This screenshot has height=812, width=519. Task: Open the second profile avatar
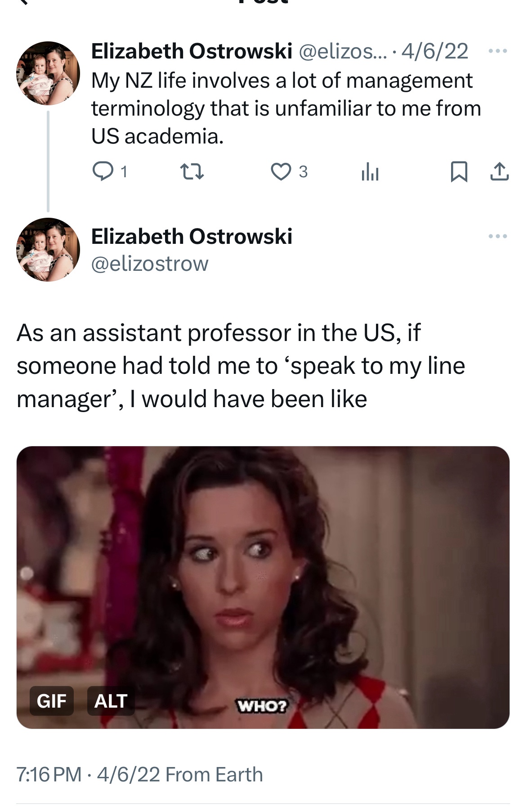click(48, 250)
